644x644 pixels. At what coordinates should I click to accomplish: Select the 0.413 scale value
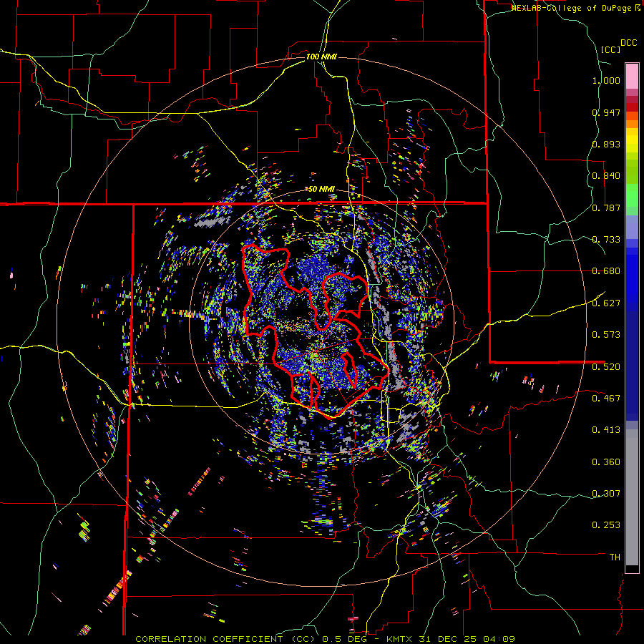click(x=606, y=430)
